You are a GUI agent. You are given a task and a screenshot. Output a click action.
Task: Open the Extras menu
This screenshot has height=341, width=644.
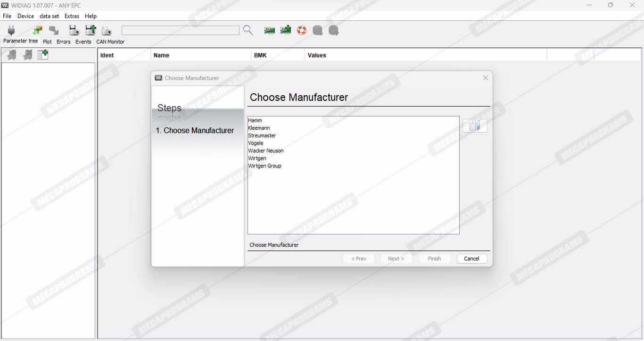(72, 16)
